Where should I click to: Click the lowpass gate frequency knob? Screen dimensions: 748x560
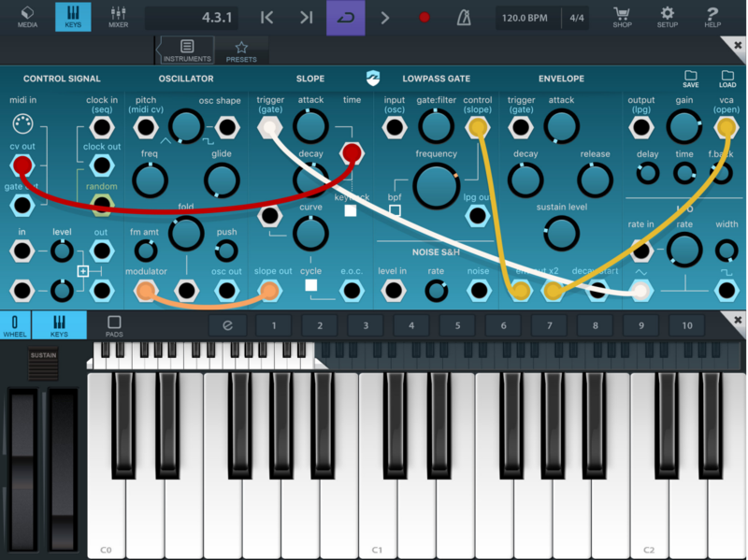click(436, 187)
